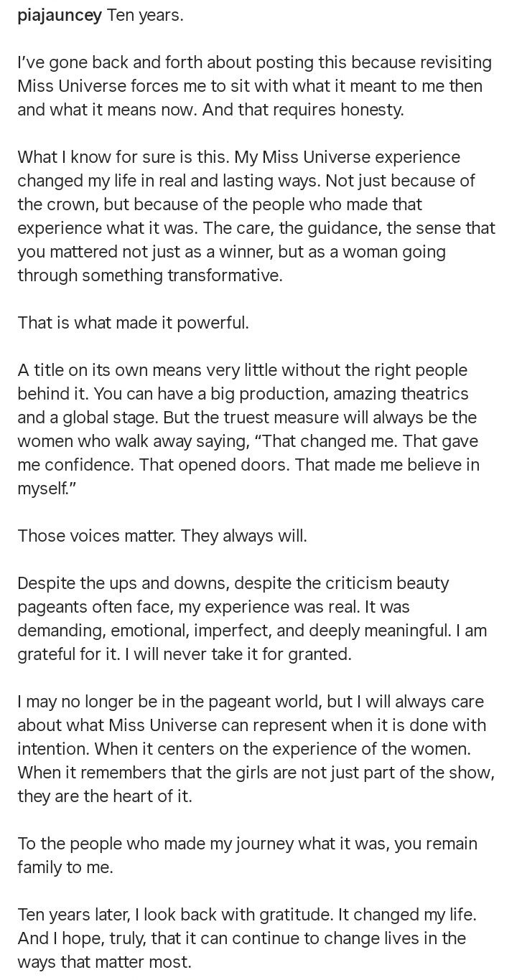Click the words "family to me."
517x980 pixels.
[65, 867]
